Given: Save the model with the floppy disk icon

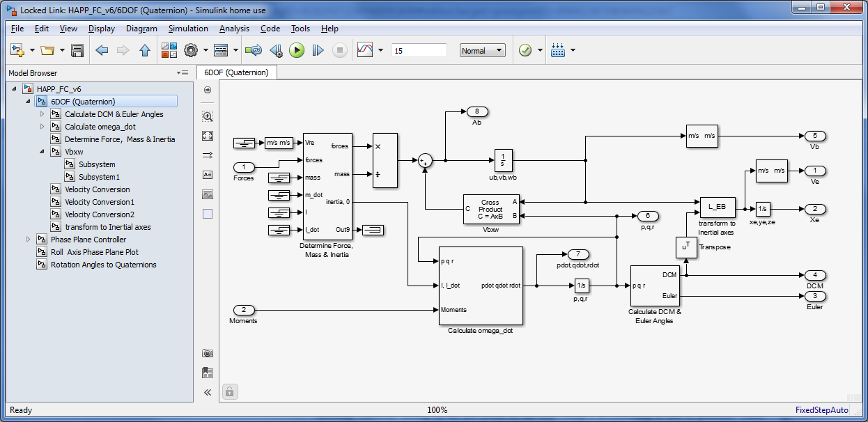Looking at the screenshot, I should (x=77, y=50).
